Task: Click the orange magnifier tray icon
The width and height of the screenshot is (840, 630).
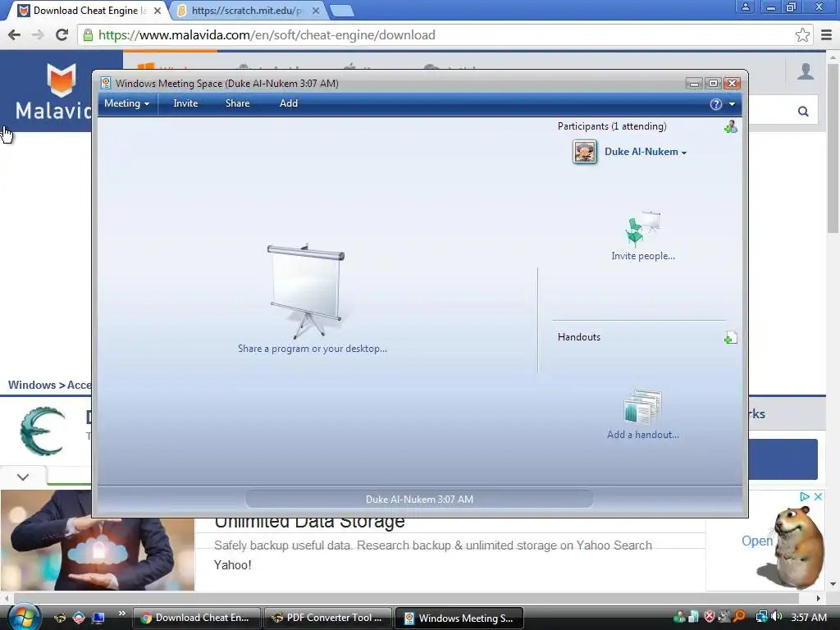Action: point(739,617)
